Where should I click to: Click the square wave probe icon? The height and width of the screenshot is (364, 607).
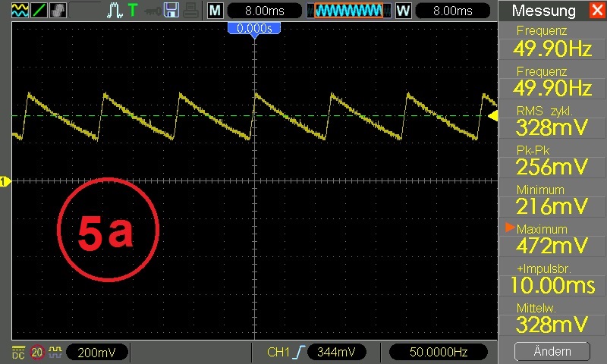55,352
